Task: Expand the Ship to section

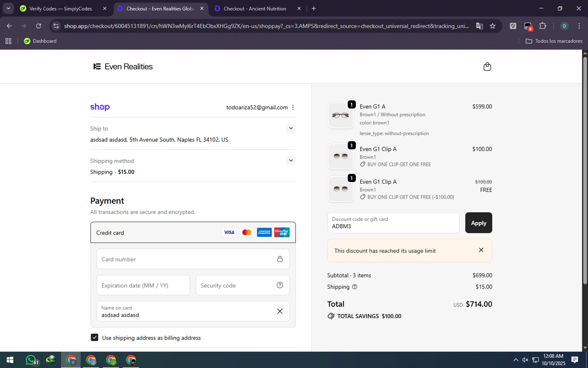Action: point(290,128)
